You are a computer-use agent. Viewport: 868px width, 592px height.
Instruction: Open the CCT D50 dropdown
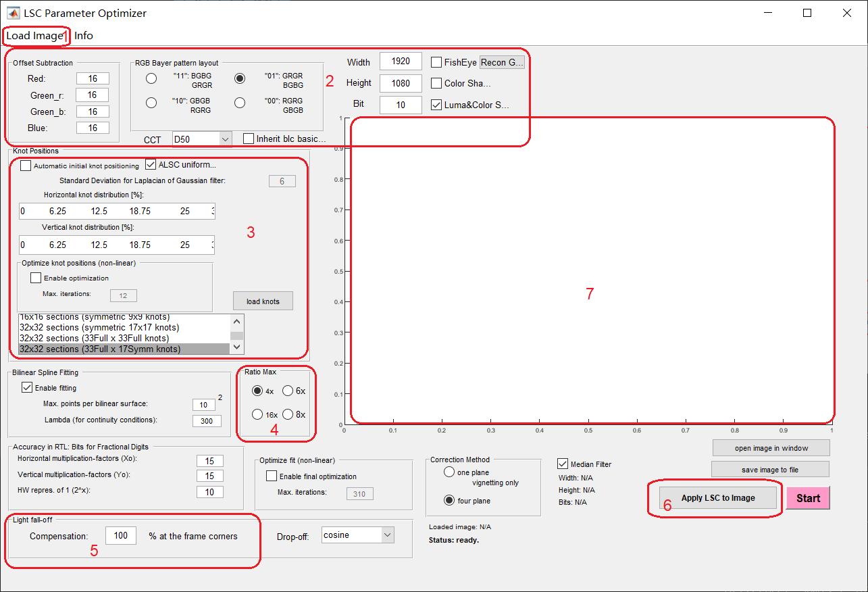coord(202,139)
